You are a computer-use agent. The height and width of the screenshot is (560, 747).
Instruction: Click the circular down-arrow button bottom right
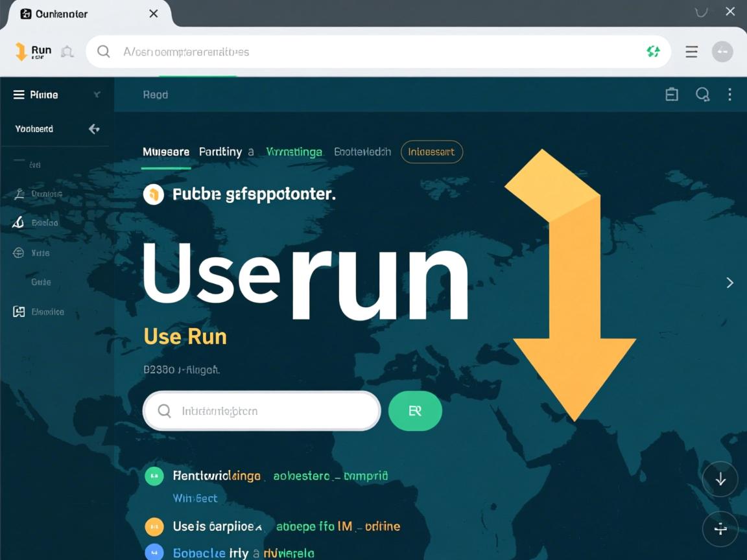click(720, 479)
